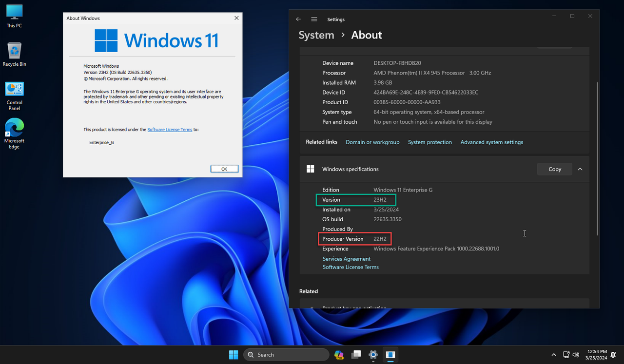
Task: Open the Windows Start button
Action: 234,355
